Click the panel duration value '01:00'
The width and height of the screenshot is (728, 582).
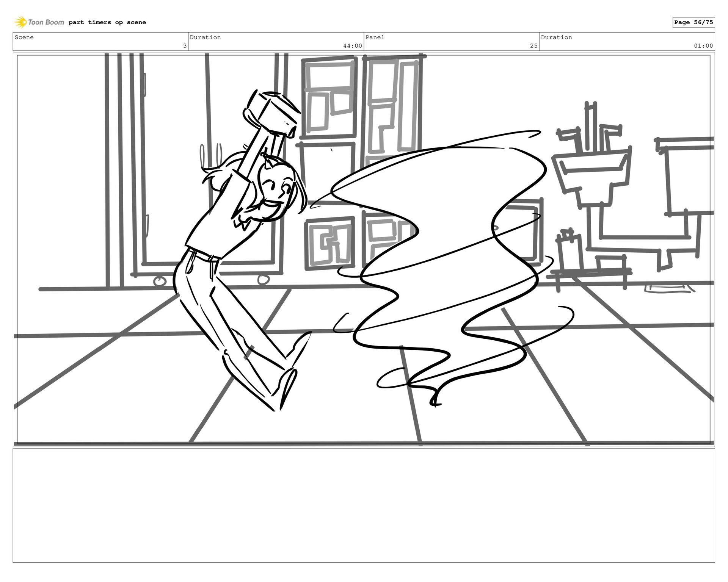coord(703,46)
